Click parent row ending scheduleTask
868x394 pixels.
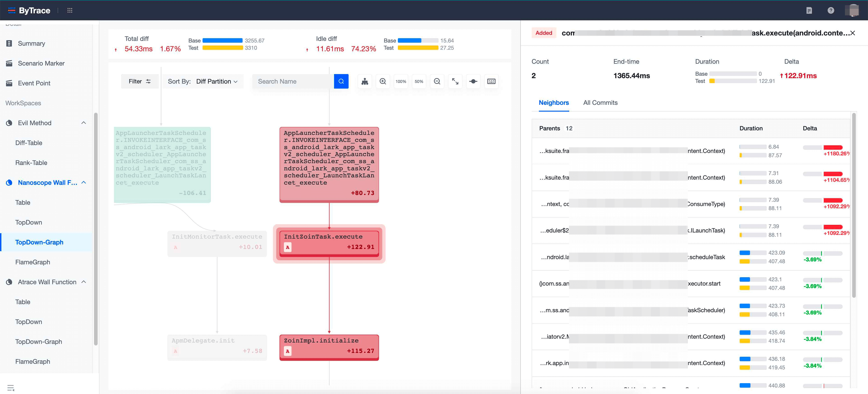tap(691, 257)
